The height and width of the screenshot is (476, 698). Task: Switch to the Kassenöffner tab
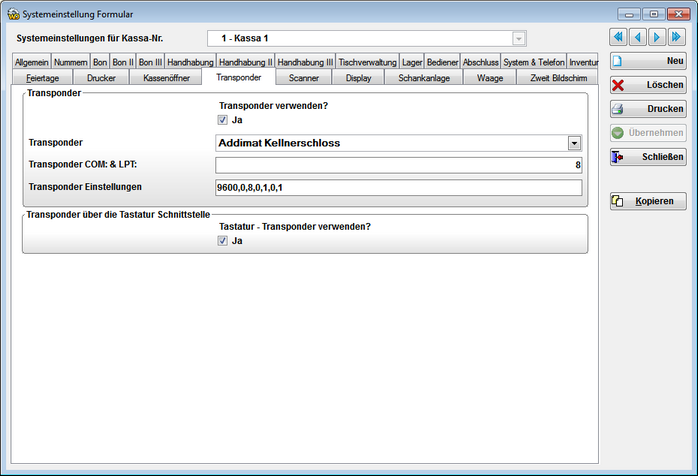pos(166,78)
